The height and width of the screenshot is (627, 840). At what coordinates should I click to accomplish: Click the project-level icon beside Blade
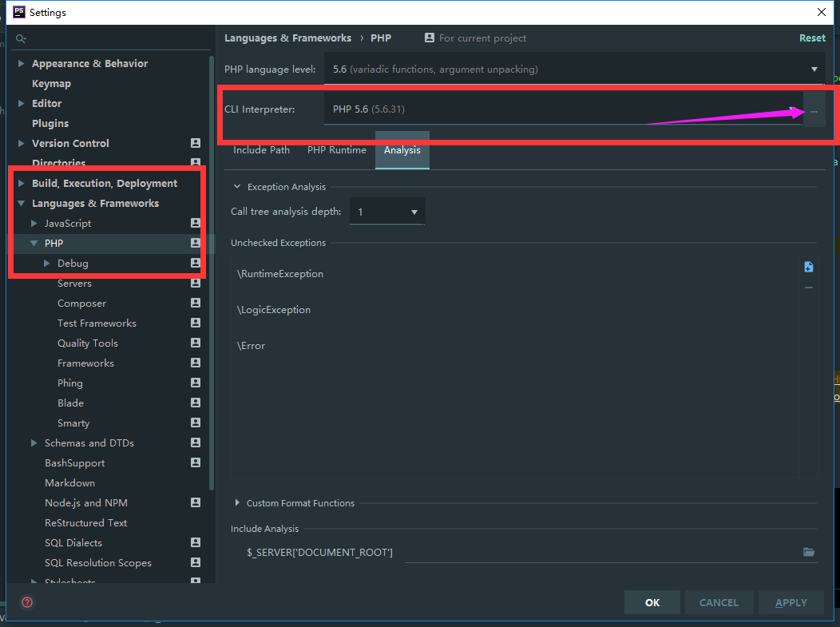tap(196, 403)
